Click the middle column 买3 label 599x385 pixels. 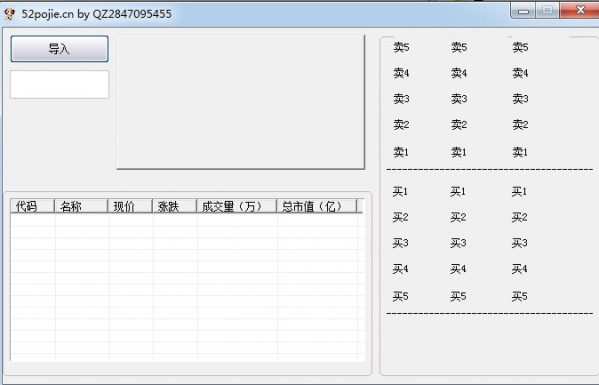click(x=458, y=243)
